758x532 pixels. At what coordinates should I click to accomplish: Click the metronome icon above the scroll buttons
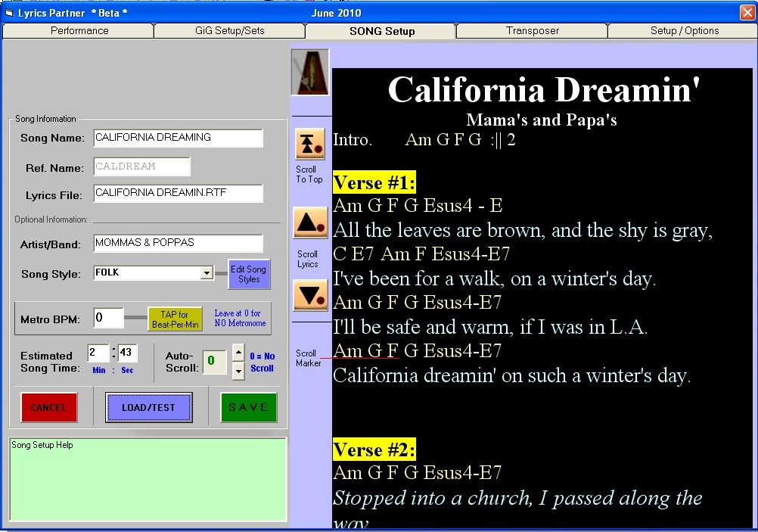(310, 73)
